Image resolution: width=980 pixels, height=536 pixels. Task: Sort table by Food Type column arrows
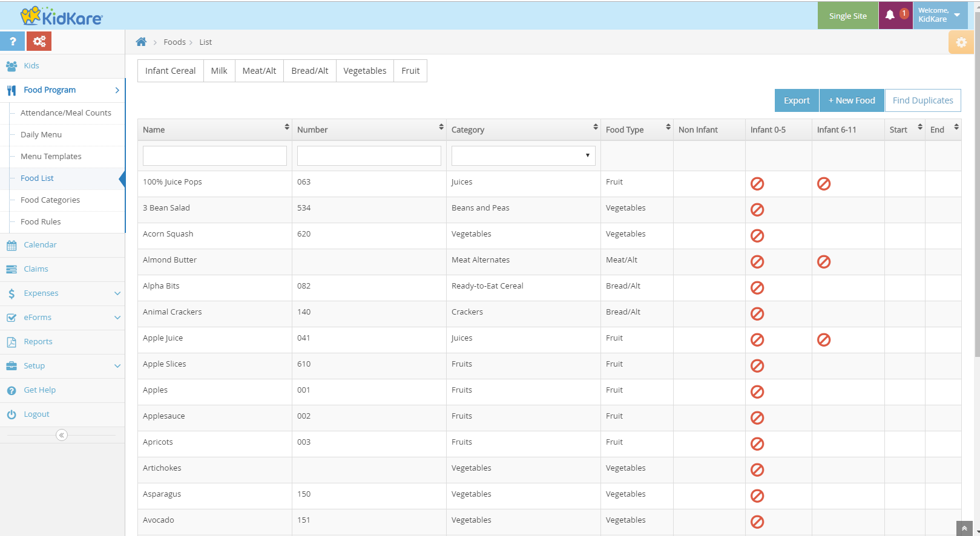coord(668,127)
